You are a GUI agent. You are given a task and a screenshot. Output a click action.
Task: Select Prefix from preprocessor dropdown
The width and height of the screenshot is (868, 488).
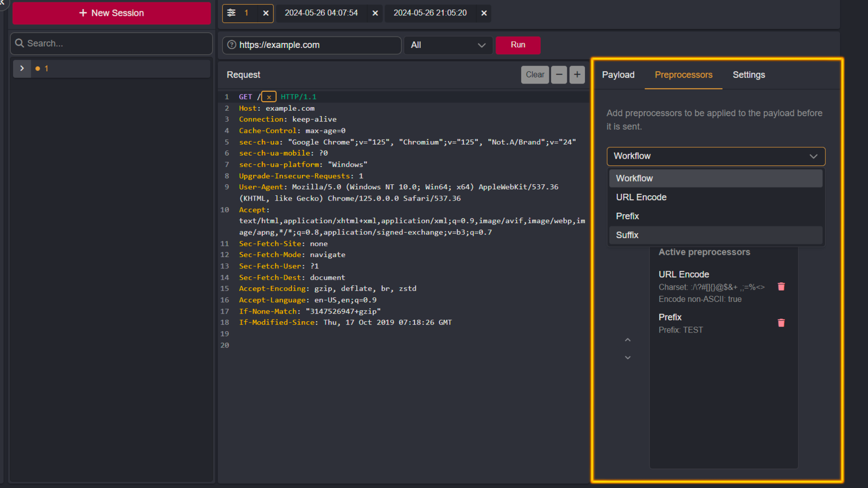pyautogui.click(x=628, y=216)
